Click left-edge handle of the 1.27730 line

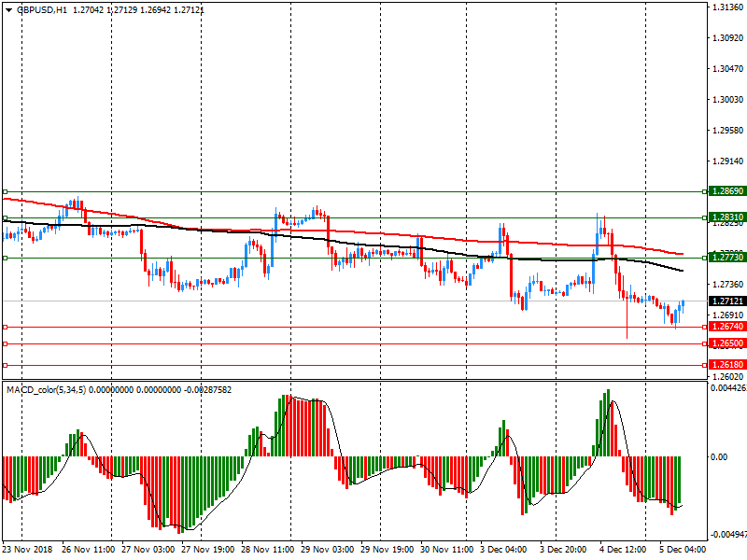[x=5, y=258]
